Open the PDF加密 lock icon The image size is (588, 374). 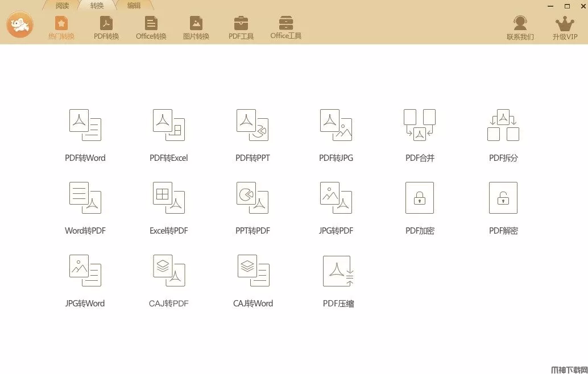tap(420, 198)
